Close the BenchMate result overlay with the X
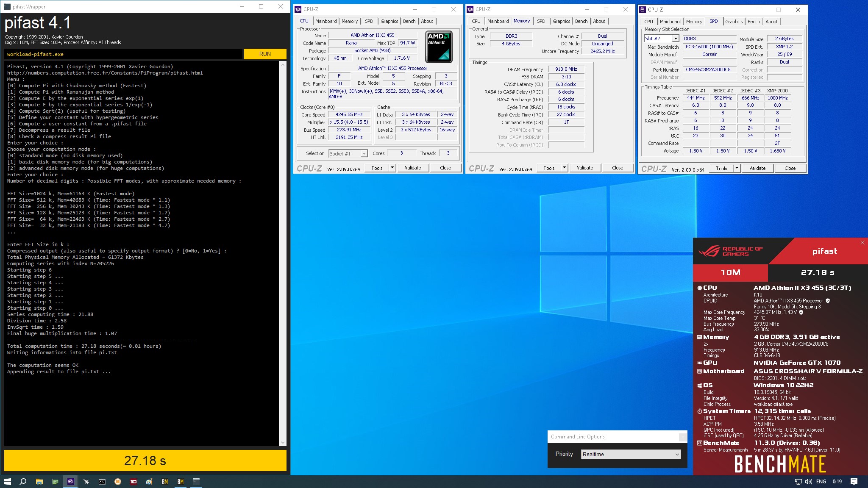 point(862,243)
